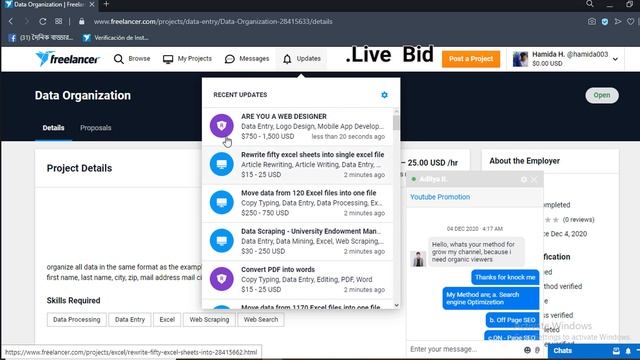Close the Data Organization browser tab
The height and width of the screenshot is (360, 640).
[92, 4]
